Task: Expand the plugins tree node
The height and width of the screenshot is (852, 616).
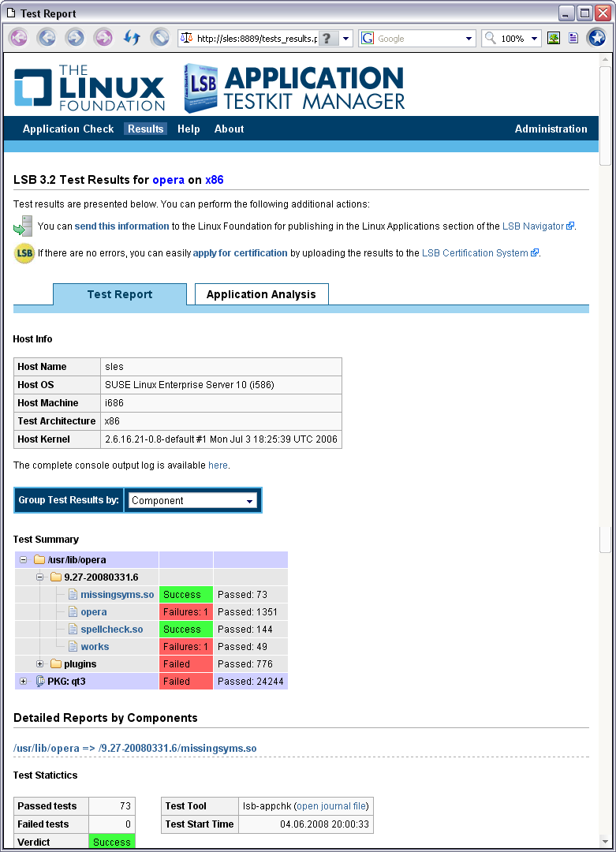Action: tap(39, 664)
